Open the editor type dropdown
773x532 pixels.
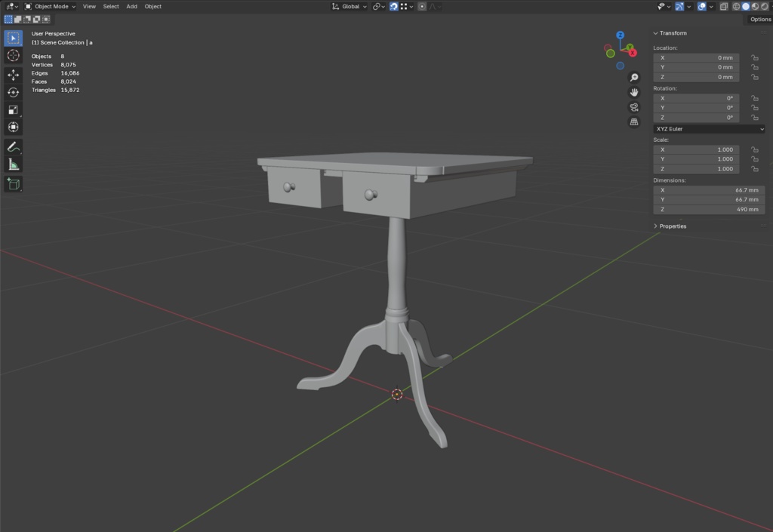pyautogui.click(x=12, y=6)
